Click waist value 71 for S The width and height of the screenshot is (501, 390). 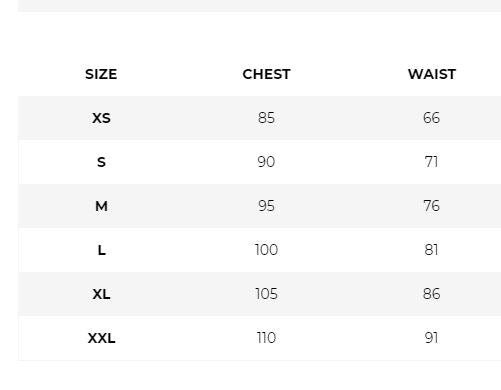click(x=431, y=162)
